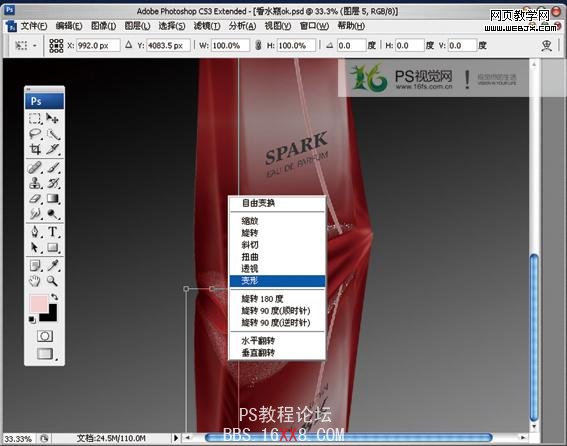Choose the Zoom magnifier tool
This screenshot has height=446, width=567.
click(52, 281)
